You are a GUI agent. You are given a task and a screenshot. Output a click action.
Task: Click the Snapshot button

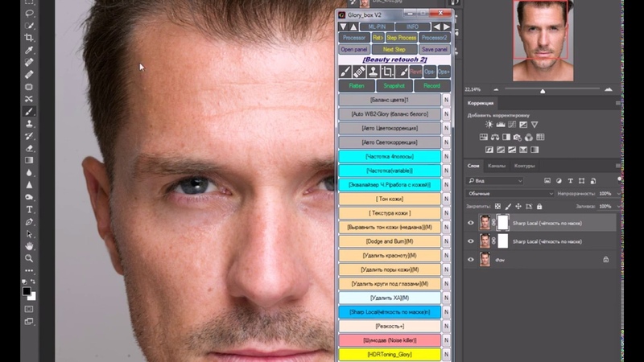[394, 86]
